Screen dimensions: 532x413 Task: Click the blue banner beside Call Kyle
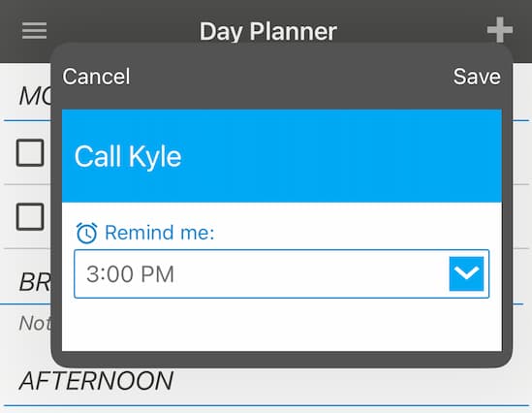(339, 156)
